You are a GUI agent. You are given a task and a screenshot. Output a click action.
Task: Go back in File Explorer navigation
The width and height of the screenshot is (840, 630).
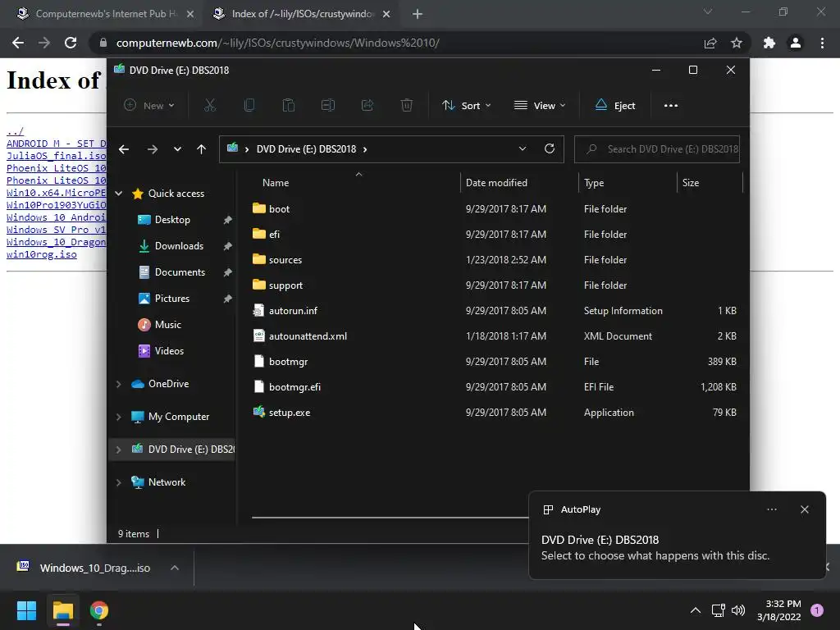click(x=124, y=149)
